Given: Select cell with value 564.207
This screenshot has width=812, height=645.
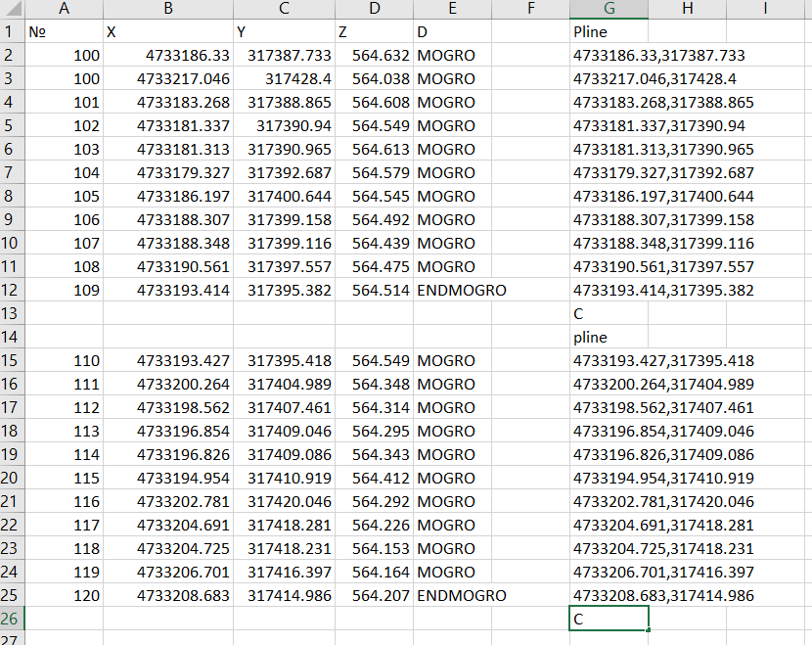Looking at the screenshot, I should [x=374, y=595].
